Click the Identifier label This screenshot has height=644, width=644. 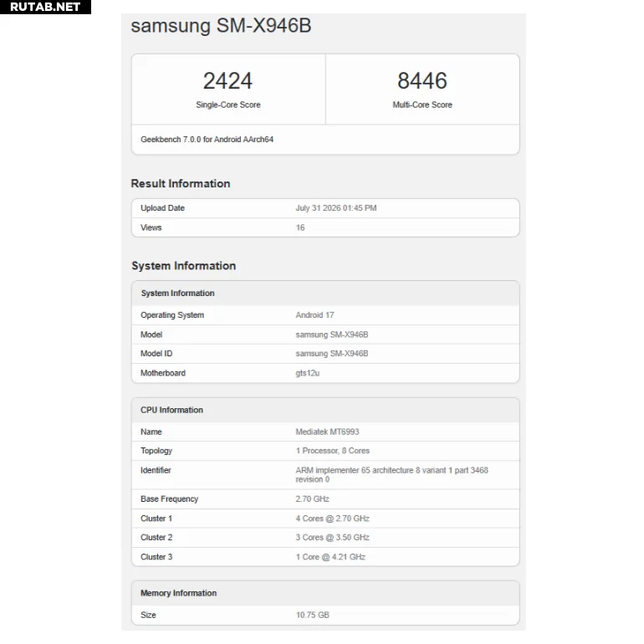[x=156, y=470]
